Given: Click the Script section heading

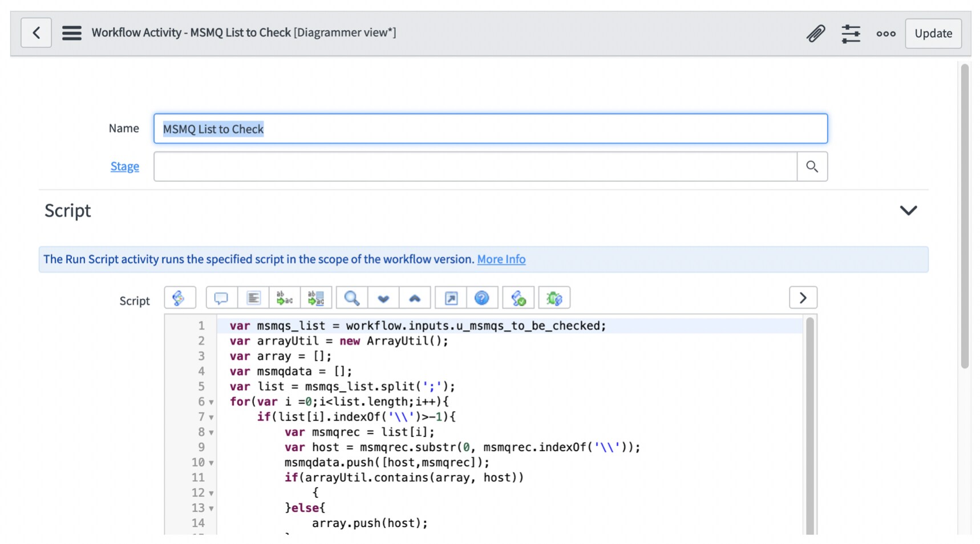Looking at the screenshot, I should tap(68, 210).
